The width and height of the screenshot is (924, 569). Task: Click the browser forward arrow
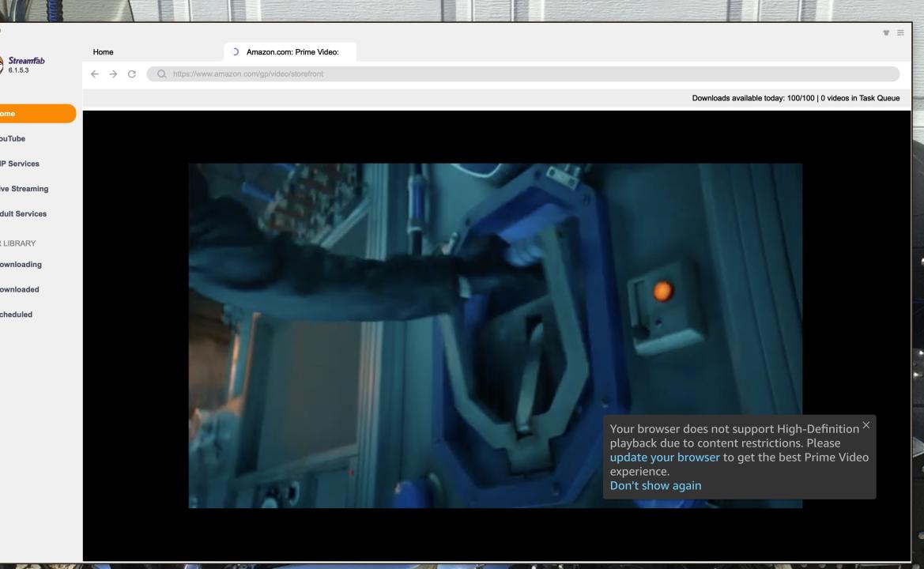click(x=115, y=74)
